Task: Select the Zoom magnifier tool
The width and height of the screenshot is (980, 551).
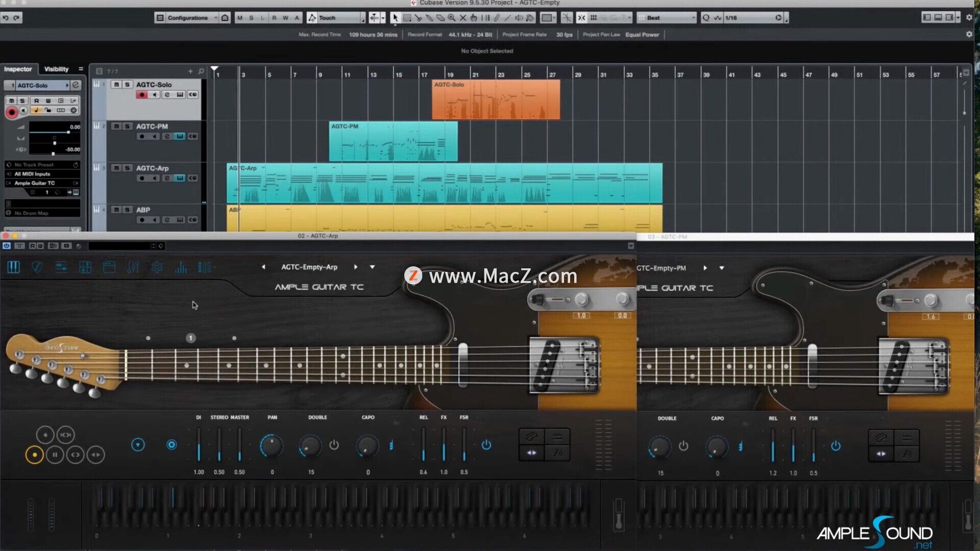Action: coord(452,18)
